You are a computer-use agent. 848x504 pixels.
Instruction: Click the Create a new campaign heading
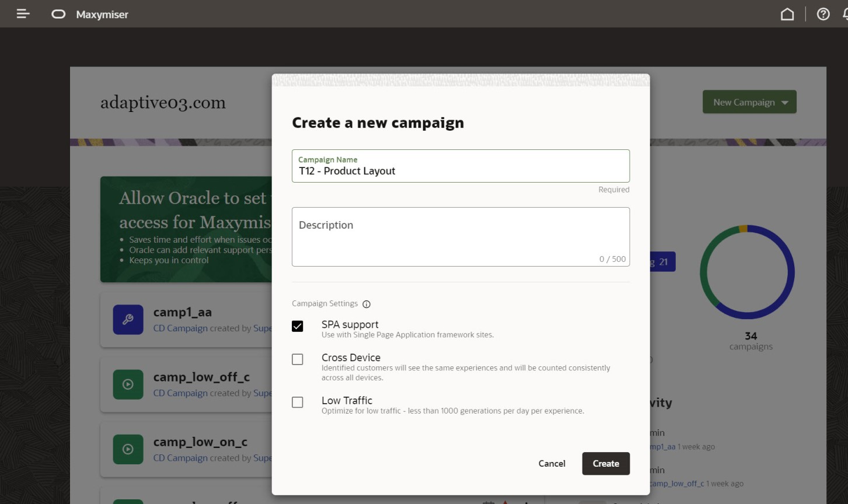click(x=378, y=123)
